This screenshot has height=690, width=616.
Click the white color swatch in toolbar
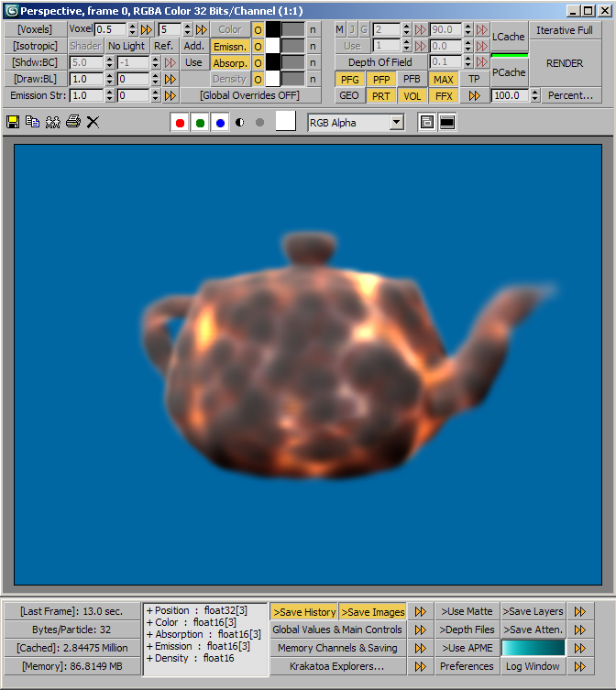285,121
